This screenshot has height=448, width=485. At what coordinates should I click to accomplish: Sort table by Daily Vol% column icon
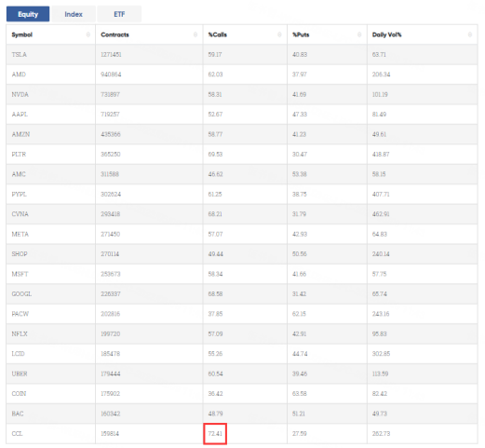[x=470, y=34]
